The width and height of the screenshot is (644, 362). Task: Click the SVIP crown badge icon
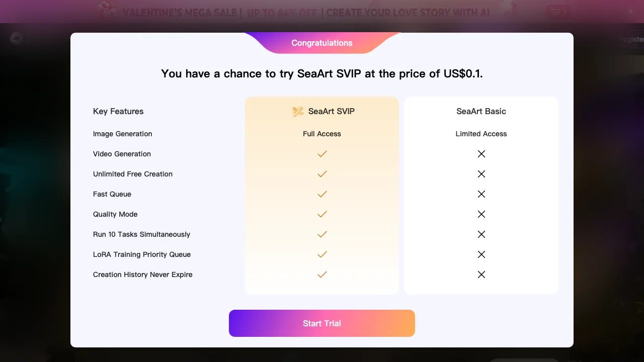pyautogui.click(x=298, y=111)
